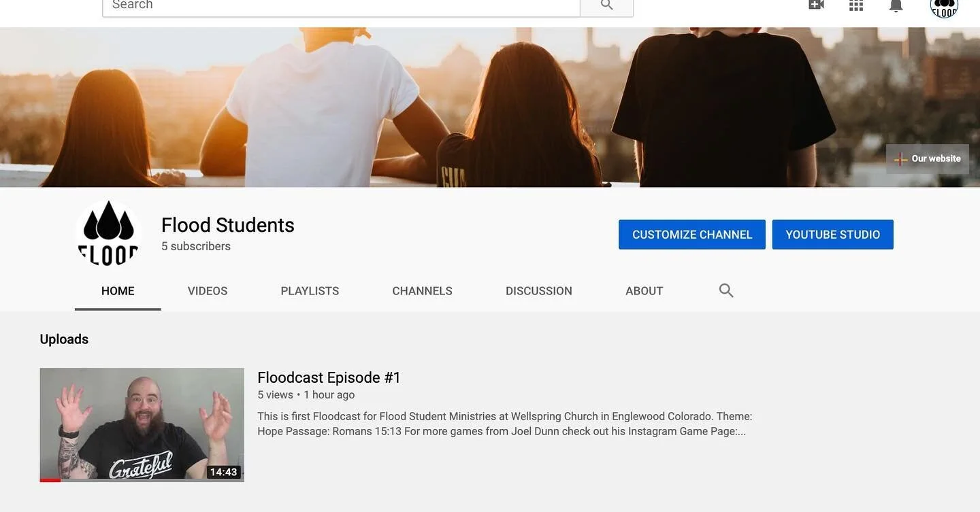
Task: Select the ABOUT tab
Action: 644,291
